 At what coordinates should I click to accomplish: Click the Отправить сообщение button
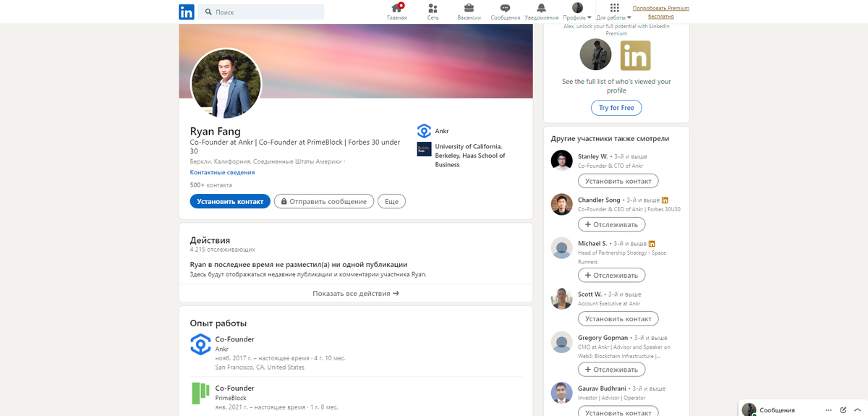click(324, 201)
